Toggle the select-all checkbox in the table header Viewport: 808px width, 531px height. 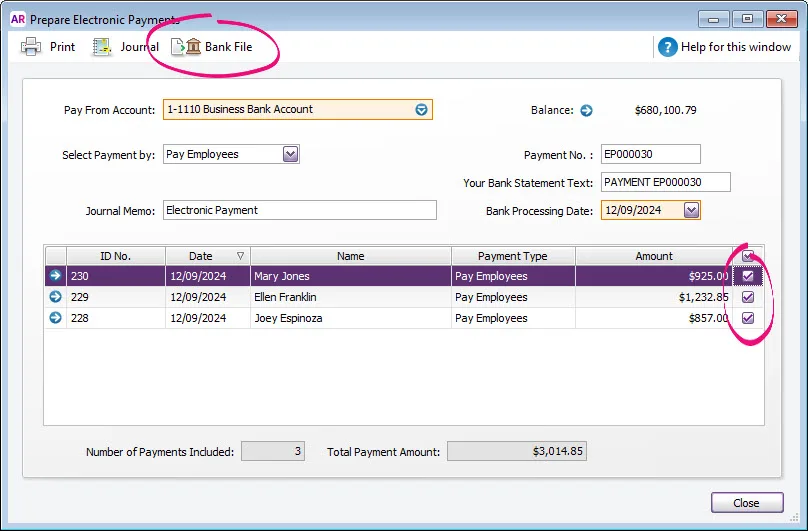tap(748, 256)
